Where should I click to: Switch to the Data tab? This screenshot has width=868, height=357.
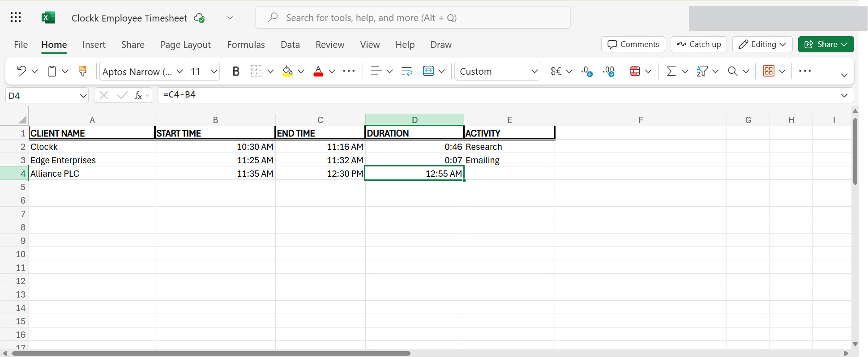(x=290, y=45)
